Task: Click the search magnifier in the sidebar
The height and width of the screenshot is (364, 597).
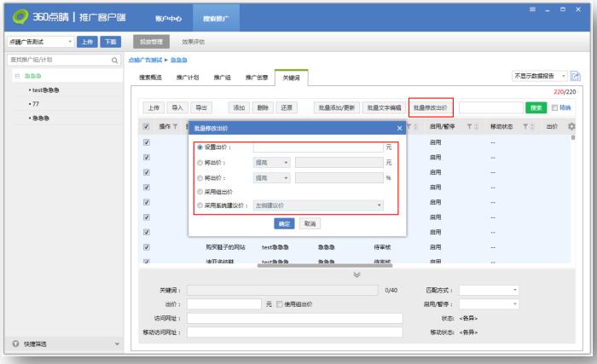Action: (115, 60)
